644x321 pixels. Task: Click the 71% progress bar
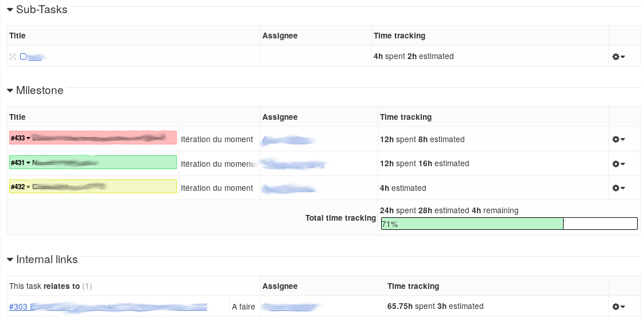pos(509,224)
